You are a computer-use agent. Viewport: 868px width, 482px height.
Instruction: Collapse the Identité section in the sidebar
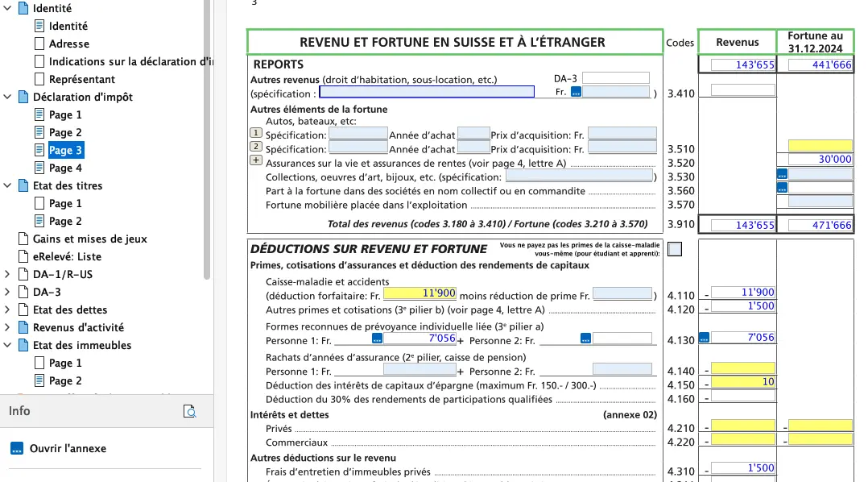[x=7, y=8]
